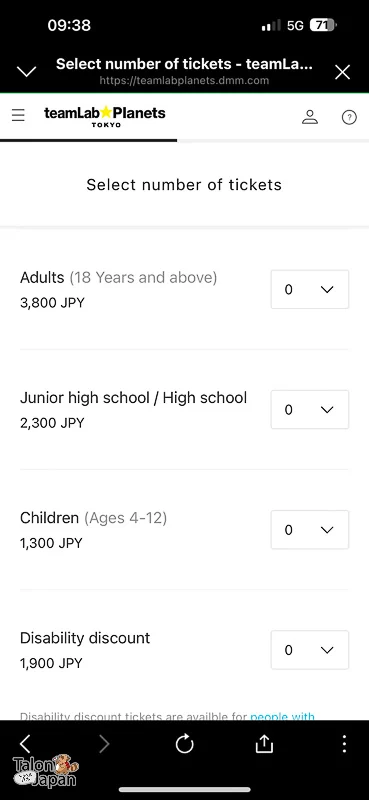Viewport: 369px width, 800px height.
Task: Reload the page with refresh icon
Action: tap(184, 744)
